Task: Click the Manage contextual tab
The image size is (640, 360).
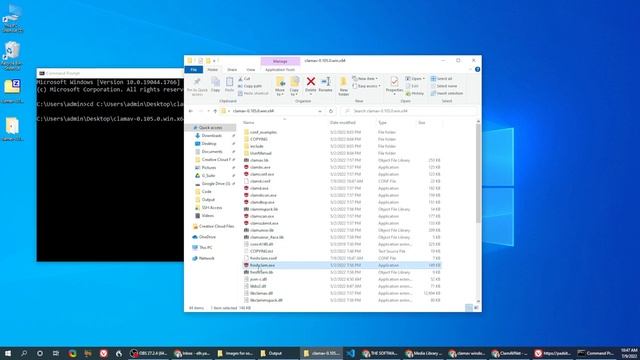Action: 280,61
